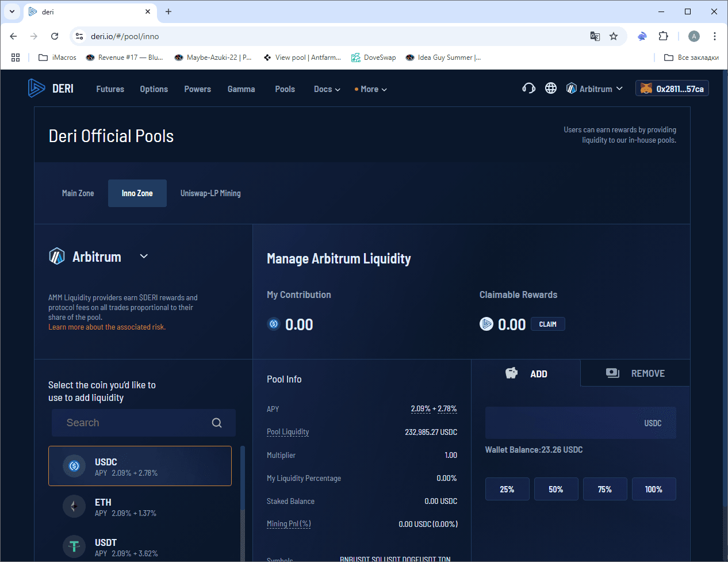
Task: Set amount to 75%
Action: point(605,489)
